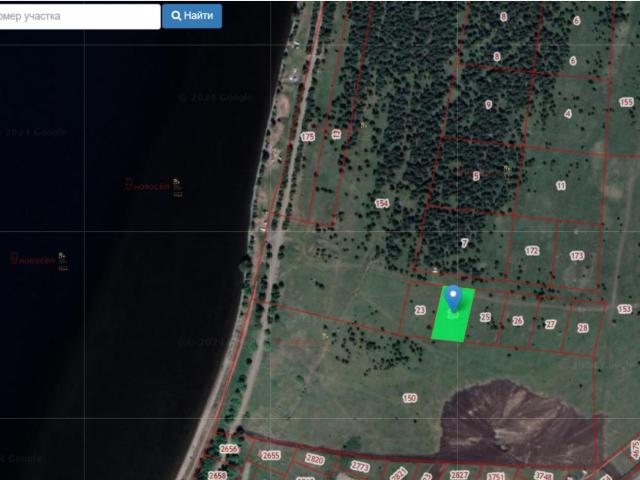Open parcel 26 on the map

pyautogui.click(x=517, y=321)
